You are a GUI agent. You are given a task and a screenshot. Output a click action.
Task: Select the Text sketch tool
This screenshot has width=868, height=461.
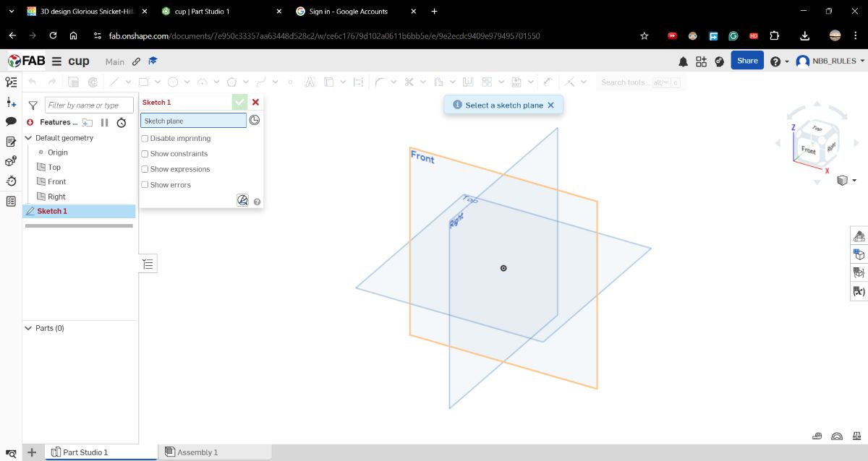tap(310, 82)
